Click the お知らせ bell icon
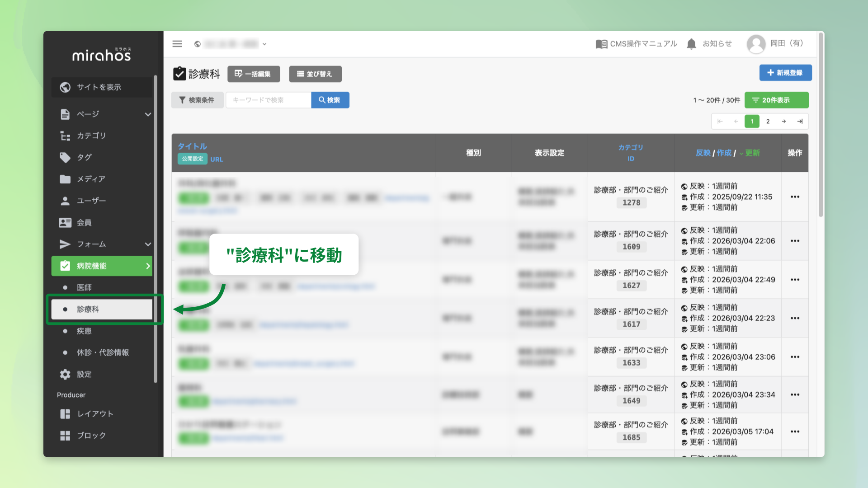 tap(691, 44)
